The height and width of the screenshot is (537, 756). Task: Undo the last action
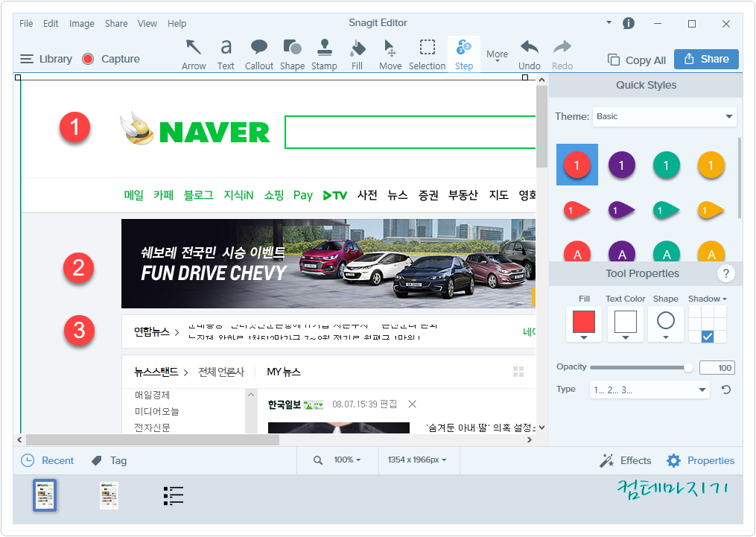(x=530, y=54)
